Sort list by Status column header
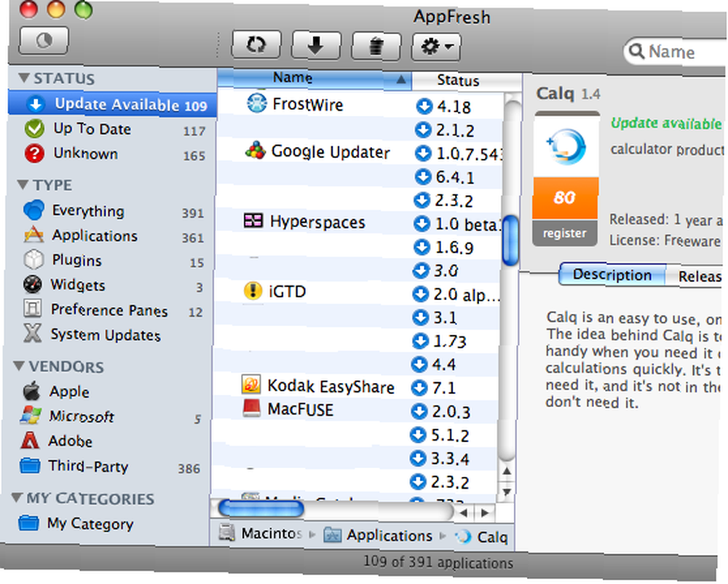Image resolution: width=728 pixels, height=584 pixels. (x=466, y=80)
